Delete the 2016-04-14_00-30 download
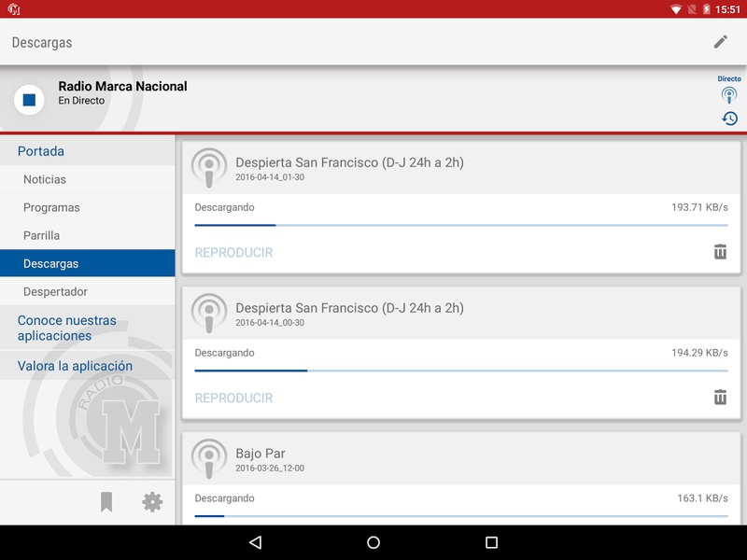Viewport: 747px width, 560px height. point(720,397)
